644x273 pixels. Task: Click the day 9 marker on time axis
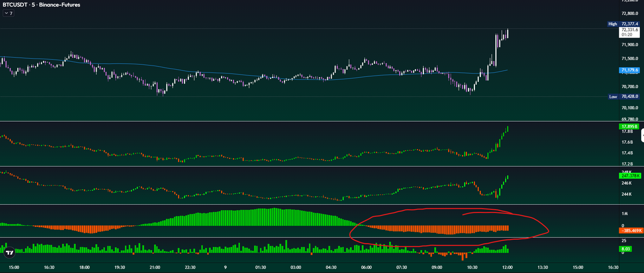coord(225,267)
